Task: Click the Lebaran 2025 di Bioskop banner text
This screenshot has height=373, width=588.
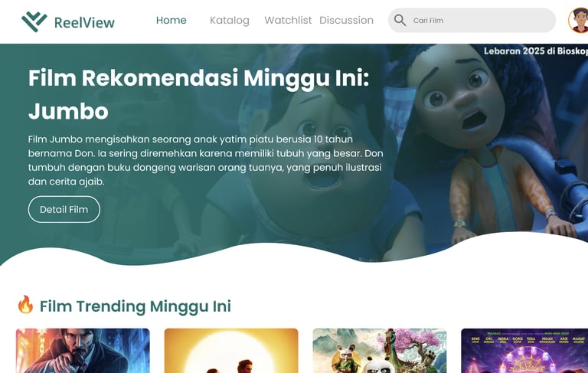Action: (x=535, y=51)
